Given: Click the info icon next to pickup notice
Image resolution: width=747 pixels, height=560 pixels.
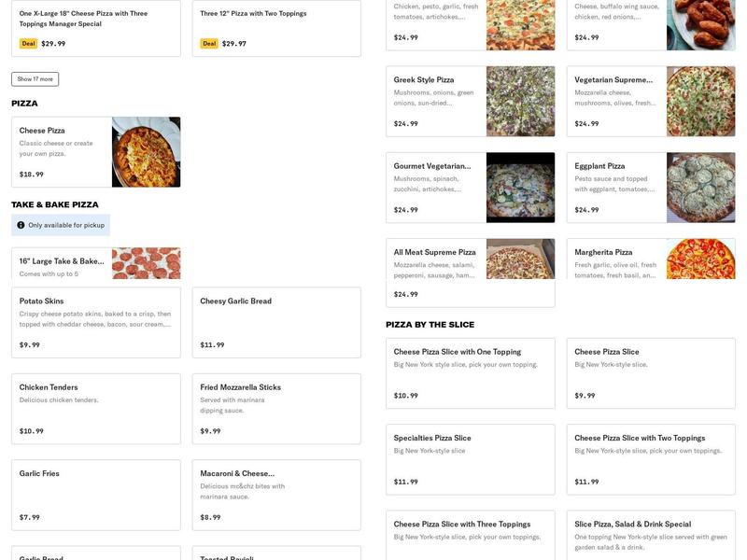Looking at the screenshot, I should (21, 223).
